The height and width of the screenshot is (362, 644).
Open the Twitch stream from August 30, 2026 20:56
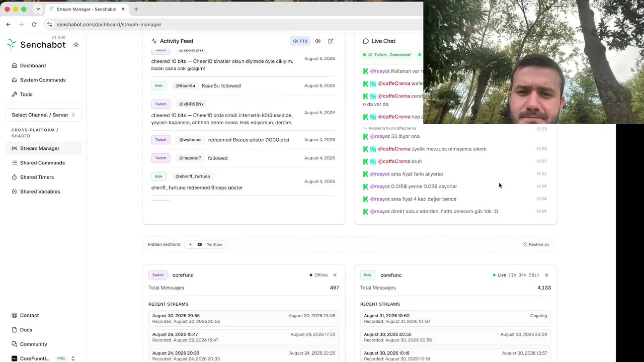point(244,318)
